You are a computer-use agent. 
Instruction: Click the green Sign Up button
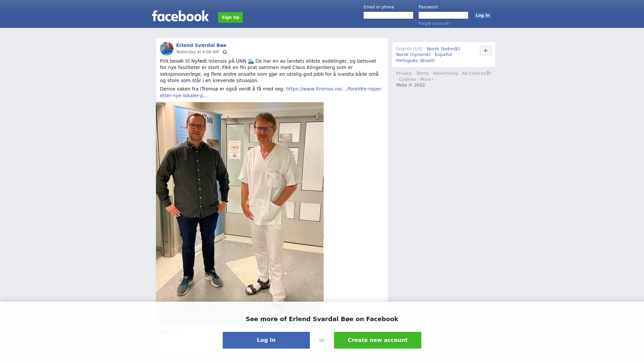pyautogui.click(x=230, y=17)
